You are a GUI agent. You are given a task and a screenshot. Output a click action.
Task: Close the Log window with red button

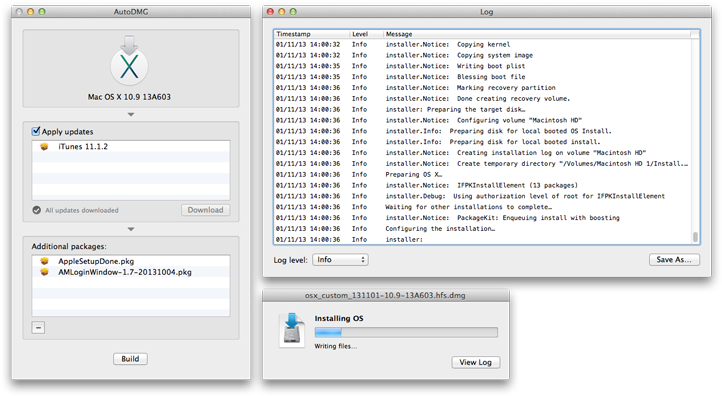pyautogui.click(x=270, y=12)
